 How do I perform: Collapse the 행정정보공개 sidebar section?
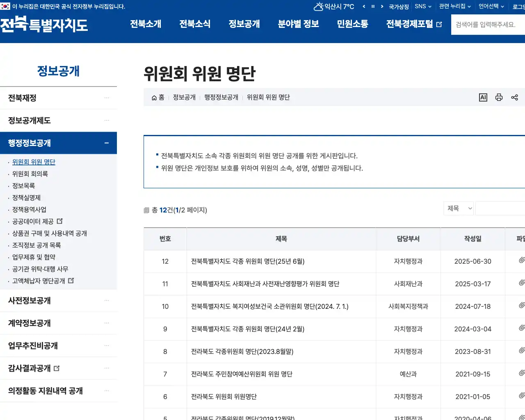coord(106,143)
